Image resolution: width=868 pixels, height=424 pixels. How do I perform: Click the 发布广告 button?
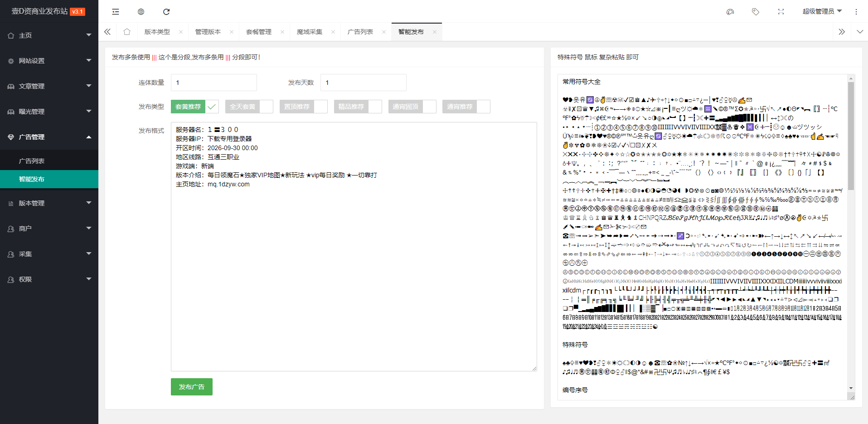192,387
